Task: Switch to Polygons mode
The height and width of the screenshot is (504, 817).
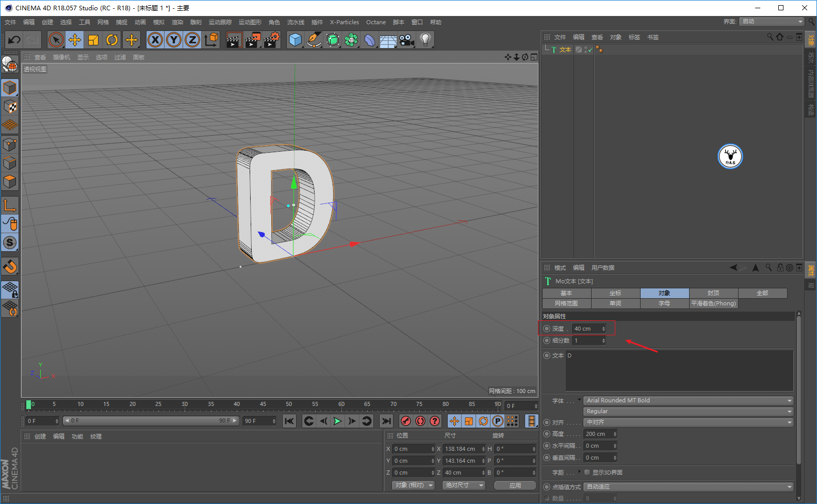Action: (x=10, y=182)
